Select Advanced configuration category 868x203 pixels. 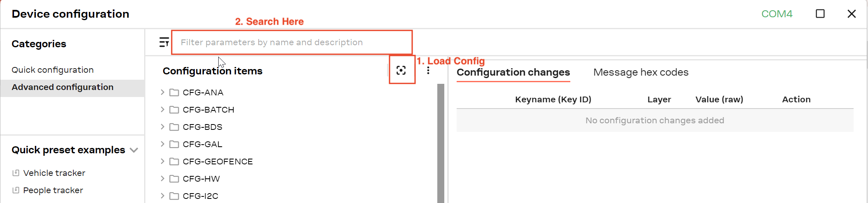click(63, 87)
